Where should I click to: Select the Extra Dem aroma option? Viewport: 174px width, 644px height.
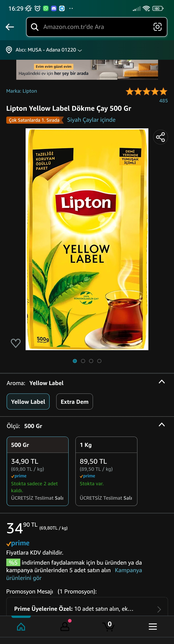(74, 402)
